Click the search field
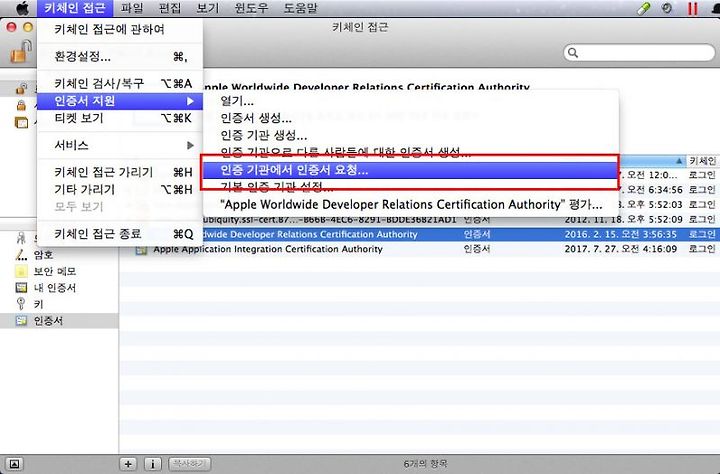Image resolution: width=720 pixels, height=474 pixels. click(x=639, y=52)
